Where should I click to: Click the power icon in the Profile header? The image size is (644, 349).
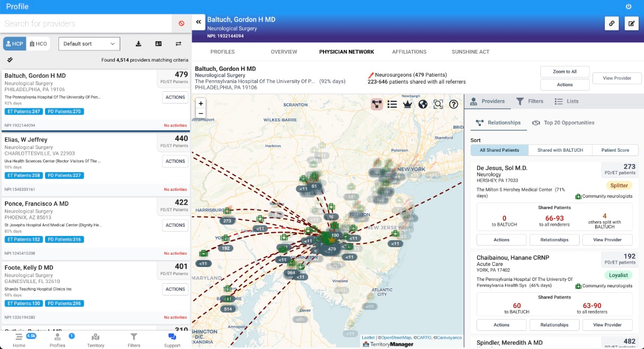click(628, 6)
